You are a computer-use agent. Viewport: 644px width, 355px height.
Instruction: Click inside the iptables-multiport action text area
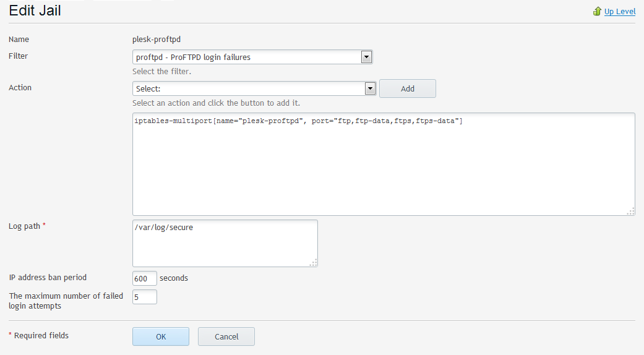(383, 164)
